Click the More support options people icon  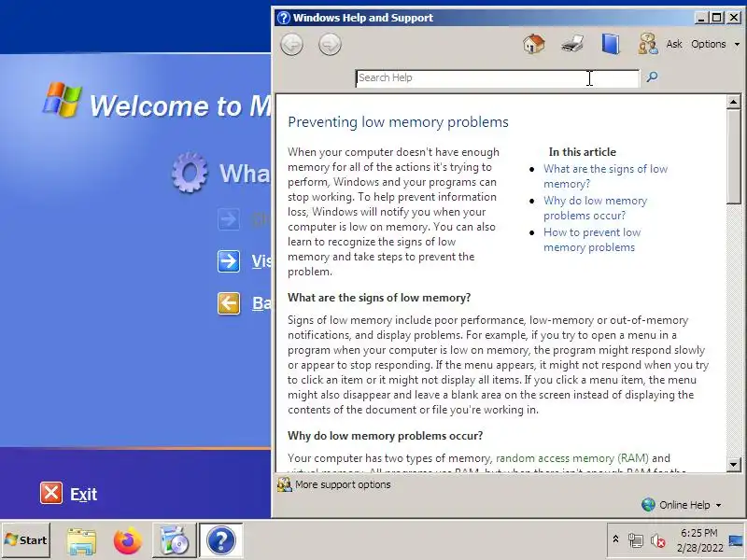285,484
